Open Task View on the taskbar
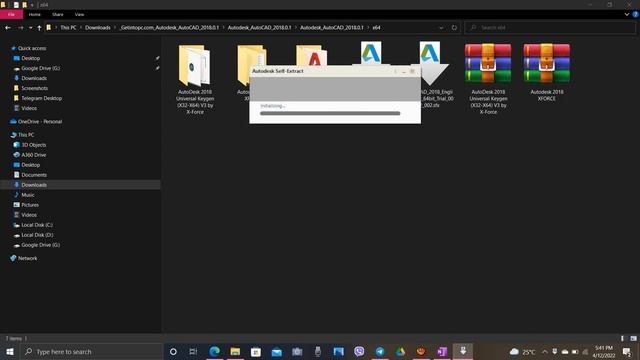The width and height of the screenshot is (640, 360). [193, 351]
